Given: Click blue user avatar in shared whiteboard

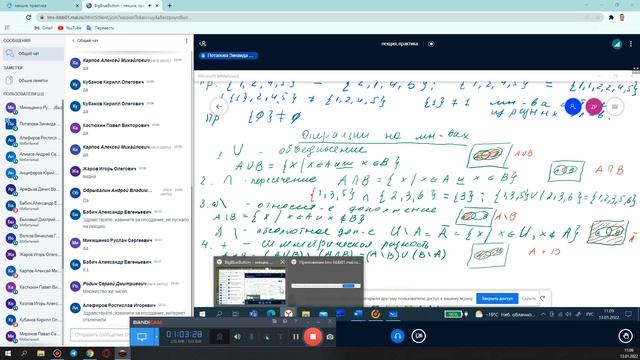Looking at the screenshot, I should click(573, 107).
